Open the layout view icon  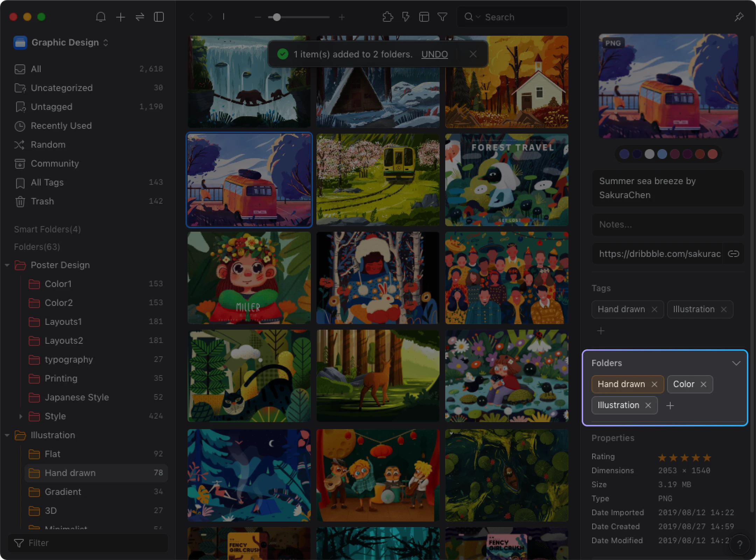[x=424, y=17]
